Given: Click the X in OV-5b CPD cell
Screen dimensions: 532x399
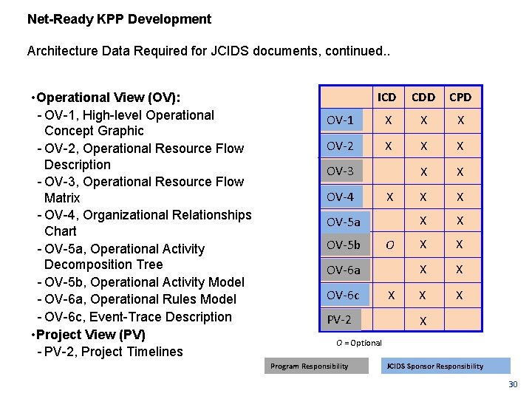Looking at the screenshot, I should tap(460, 245).
